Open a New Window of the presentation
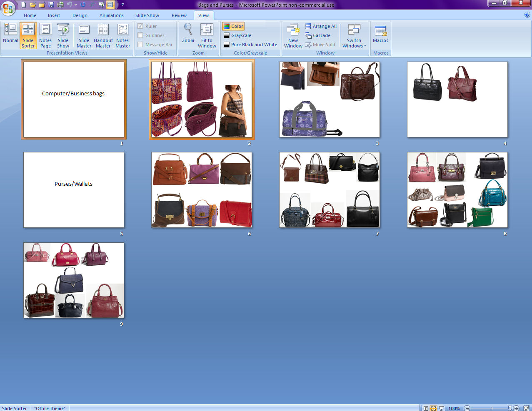 click(293, 35)
